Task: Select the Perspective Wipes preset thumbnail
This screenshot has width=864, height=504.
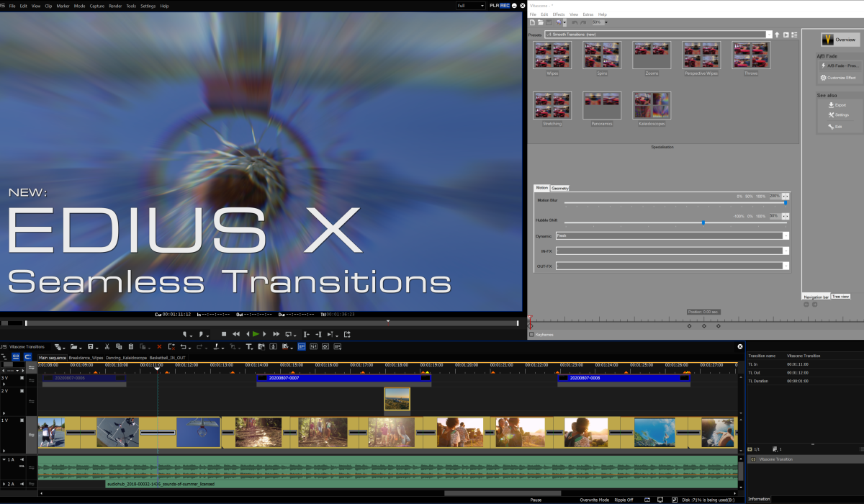Action: point(702,55)
